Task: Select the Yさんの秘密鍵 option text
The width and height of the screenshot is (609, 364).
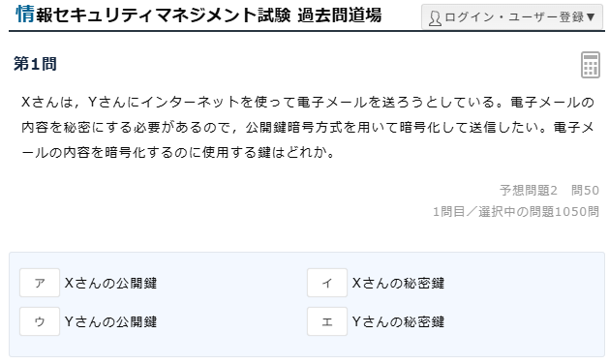Action: (398, 321)
